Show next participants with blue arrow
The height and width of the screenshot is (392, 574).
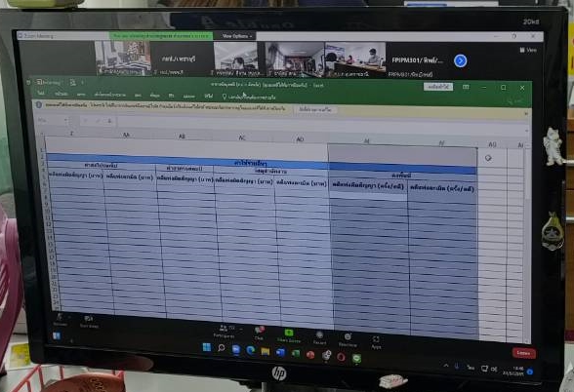click(460, 60)
